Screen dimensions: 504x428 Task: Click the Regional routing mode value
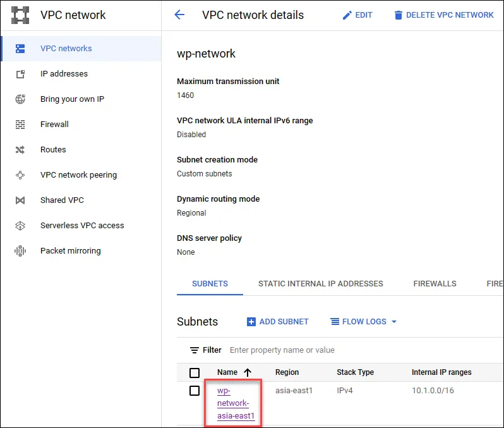(191, 213)
